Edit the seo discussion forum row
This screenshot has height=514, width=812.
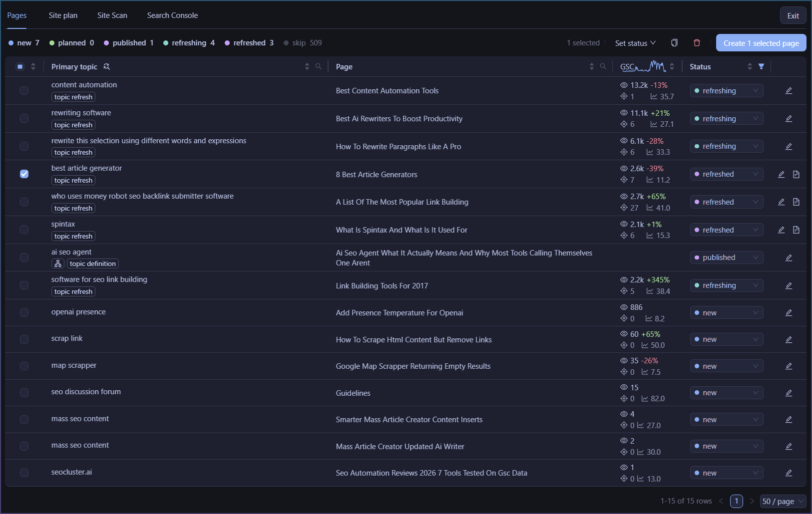(789, 393)
